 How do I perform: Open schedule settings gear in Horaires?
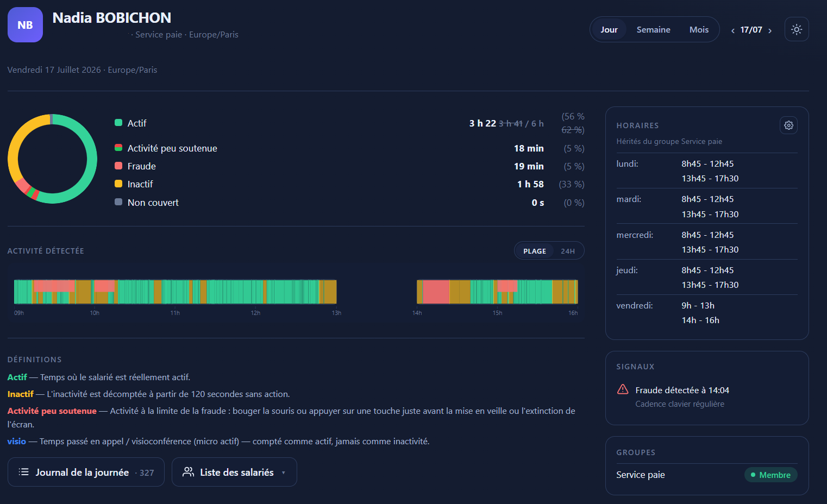tap(788, 125)
